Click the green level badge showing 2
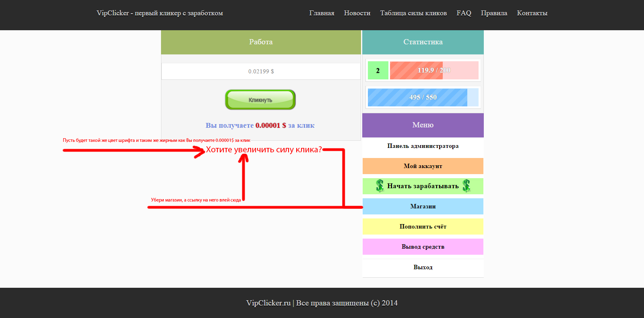This screenshot has height=318, width=644. tap(378, 70)
